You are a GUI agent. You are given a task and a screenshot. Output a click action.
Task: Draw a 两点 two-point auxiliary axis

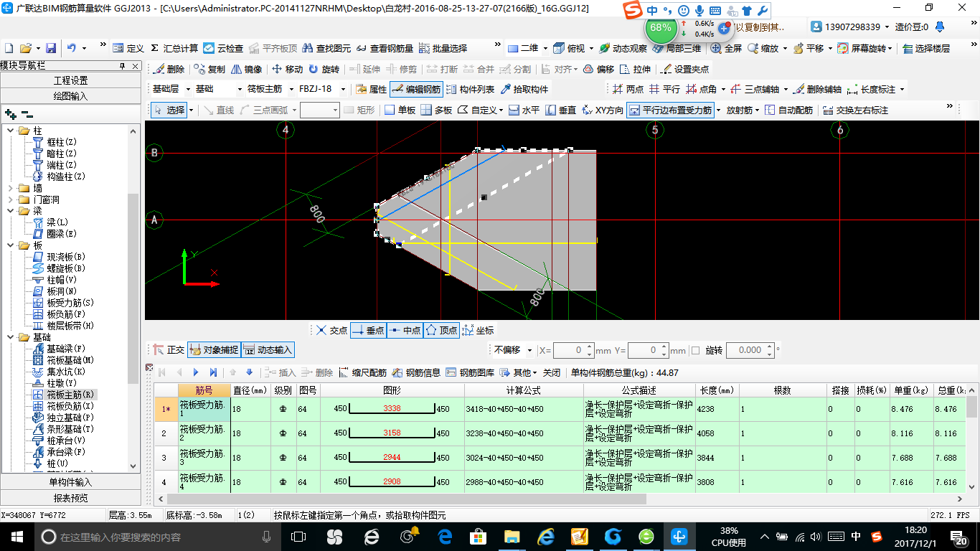[x=628, y=90]
